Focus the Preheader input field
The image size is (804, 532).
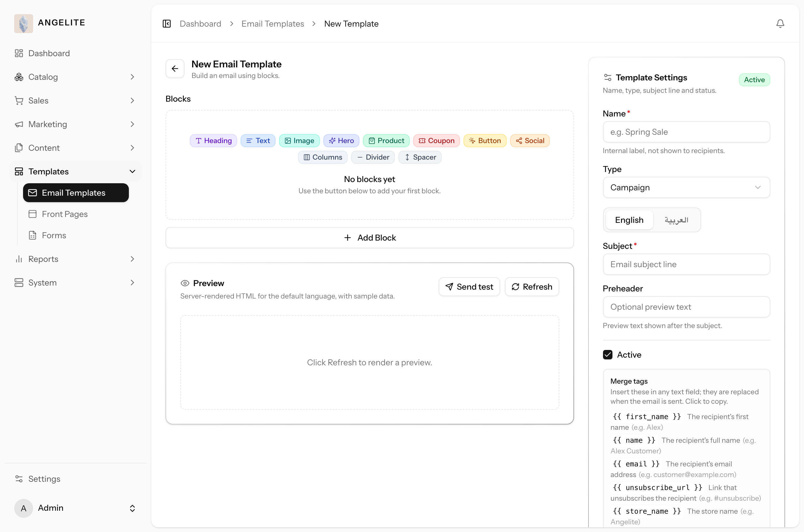(x=686, y=307)
